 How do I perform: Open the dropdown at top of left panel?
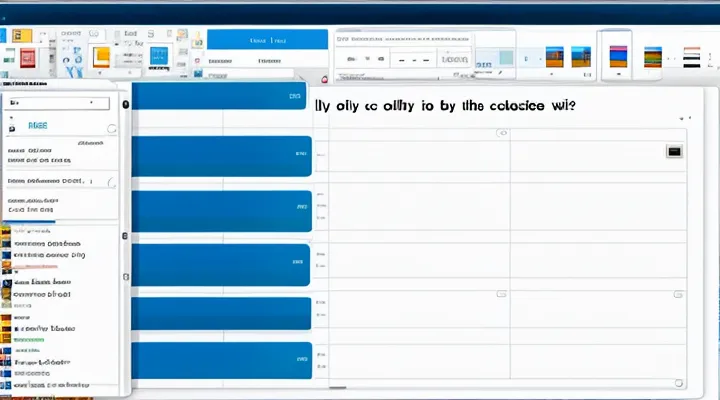[58, 102]
